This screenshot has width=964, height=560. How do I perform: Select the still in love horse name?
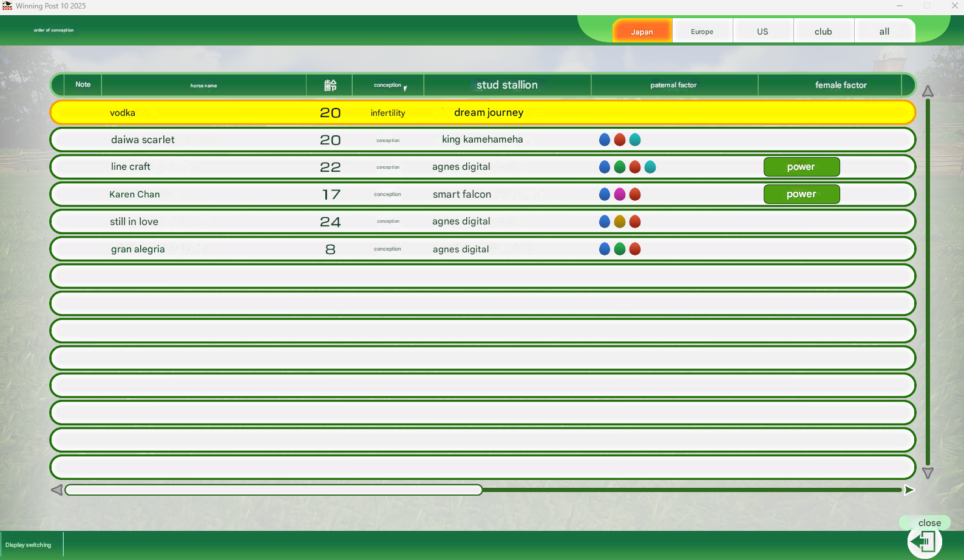pyautogui.click(x=134, y=221)
